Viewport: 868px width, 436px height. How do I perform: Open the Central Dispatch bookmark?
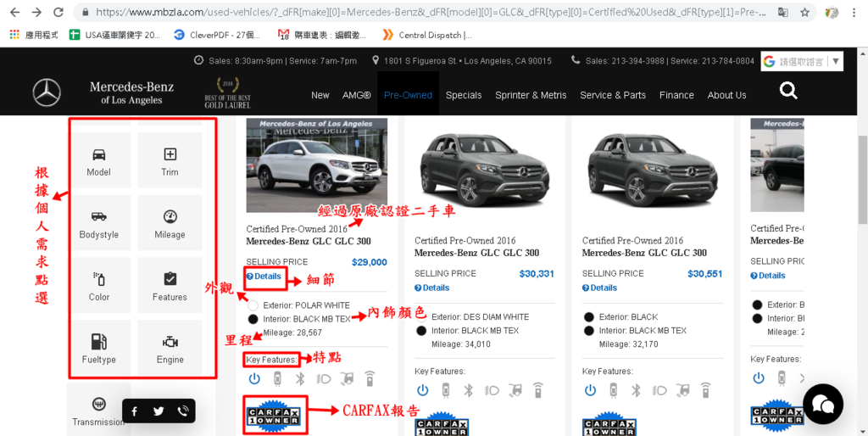[427, 35]
